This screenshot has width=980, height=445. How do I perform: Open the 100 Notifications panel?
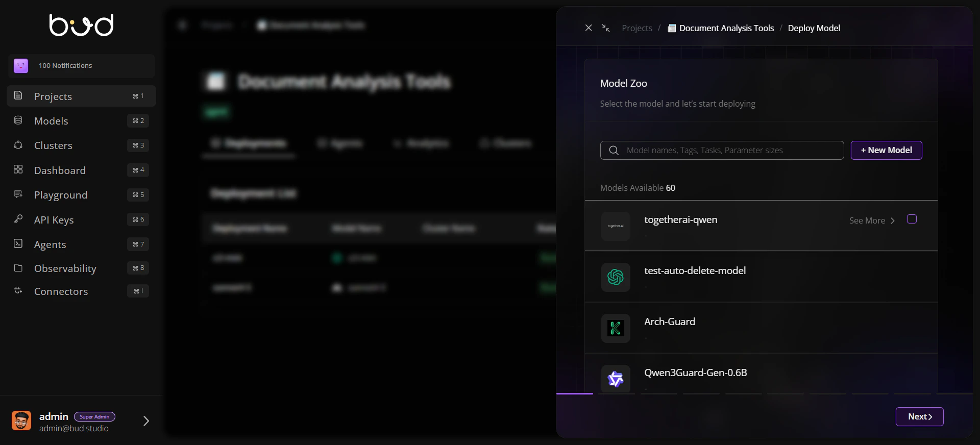tap(82, 66)
